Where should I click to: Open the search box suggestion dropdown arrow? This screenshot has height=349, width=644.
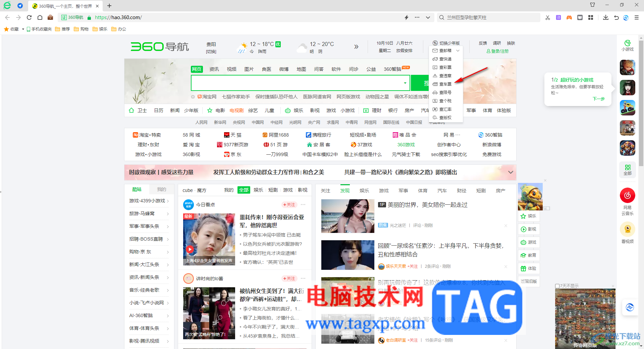[405, 83]
